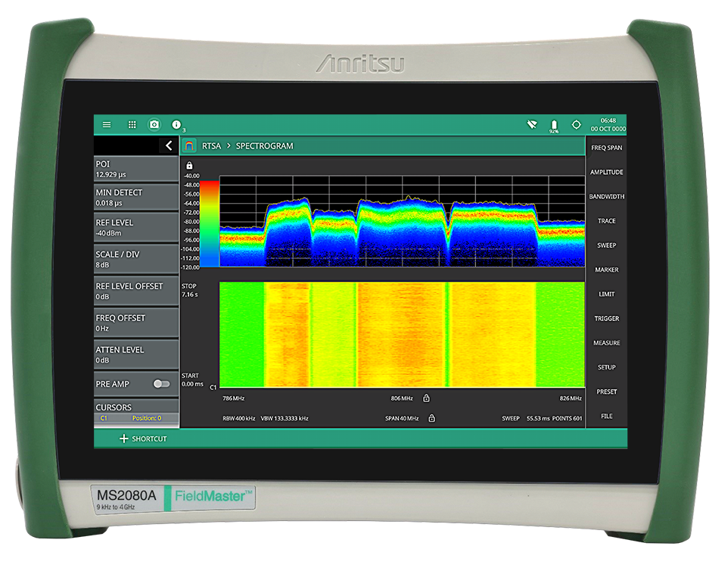Select the TRACE menu
The image size is (728, 571).
tap(607, 221)
